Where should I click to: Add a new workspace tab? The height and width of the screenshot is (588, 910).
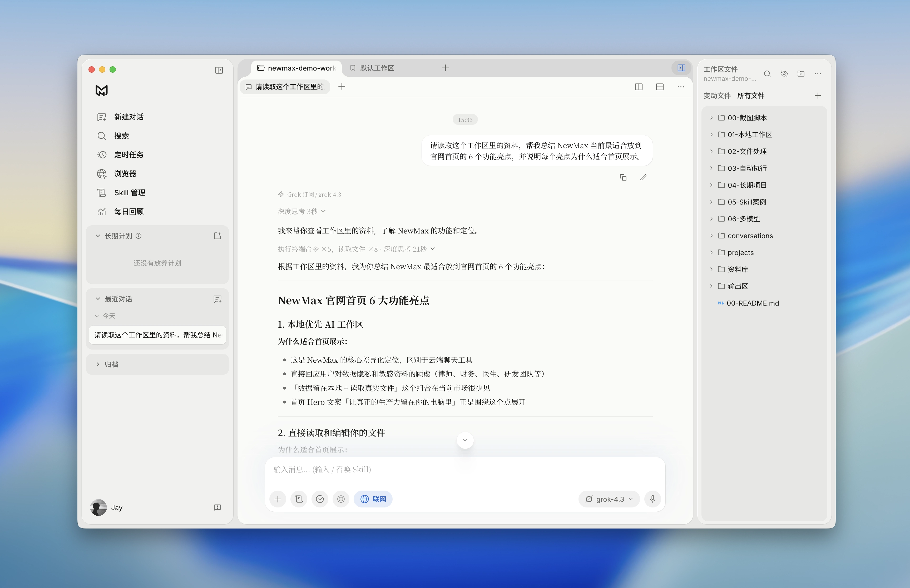(445, 68)
